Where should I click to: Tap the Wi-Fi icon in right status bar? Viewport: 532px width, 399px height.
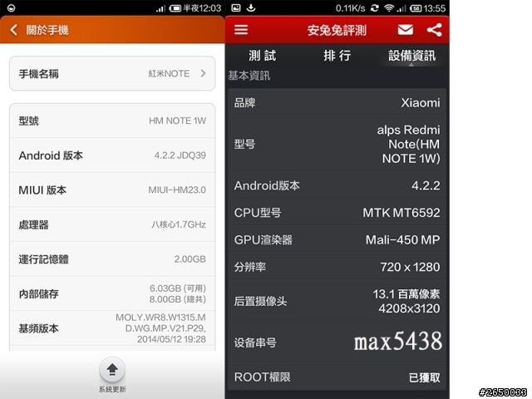tap(389, 7)
